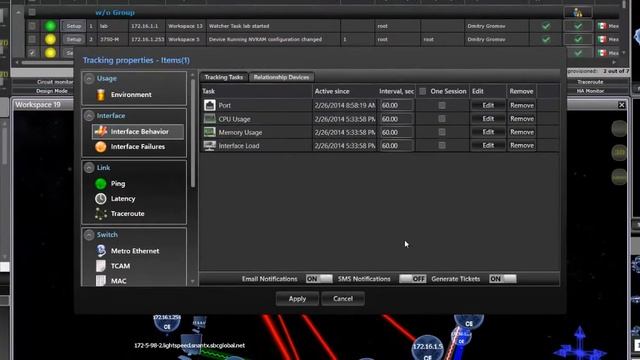Select Metro Ethernet icon
The height and width of the screenshot is (360, 640).
[101, 251]
